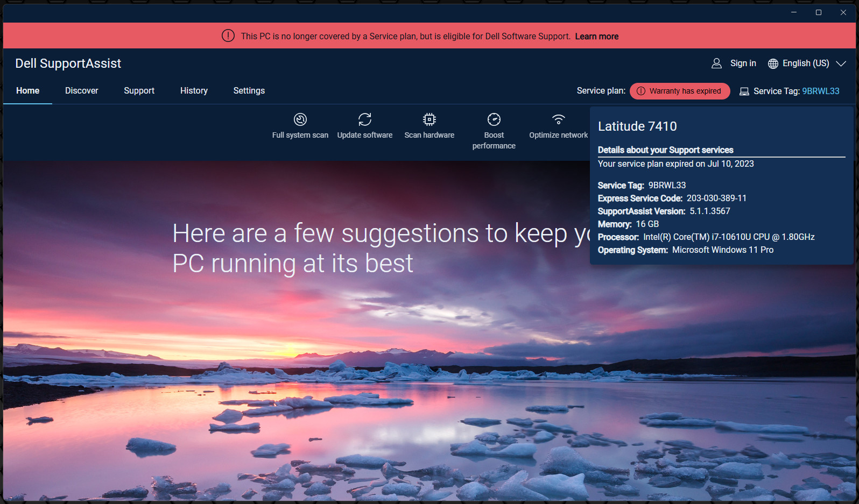Click the Latitude 7410 heading
The width and height of the screenshot is (859, 504).
638,126
